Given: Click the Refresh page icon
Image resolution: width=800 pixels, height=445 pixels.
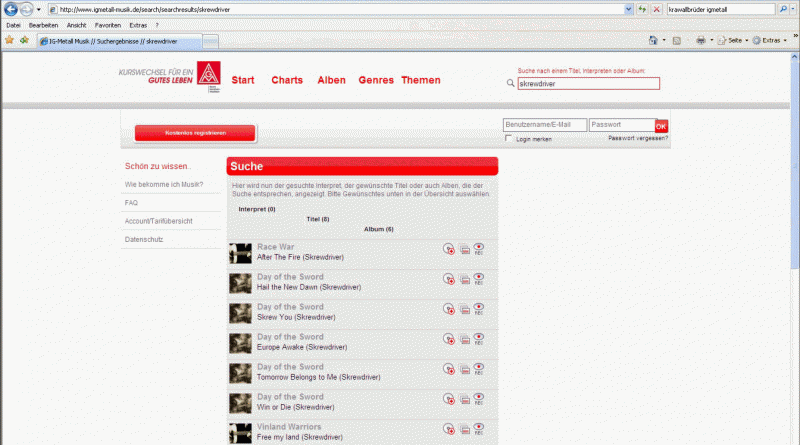Looking at the screenshot, I should click(642, 9).
